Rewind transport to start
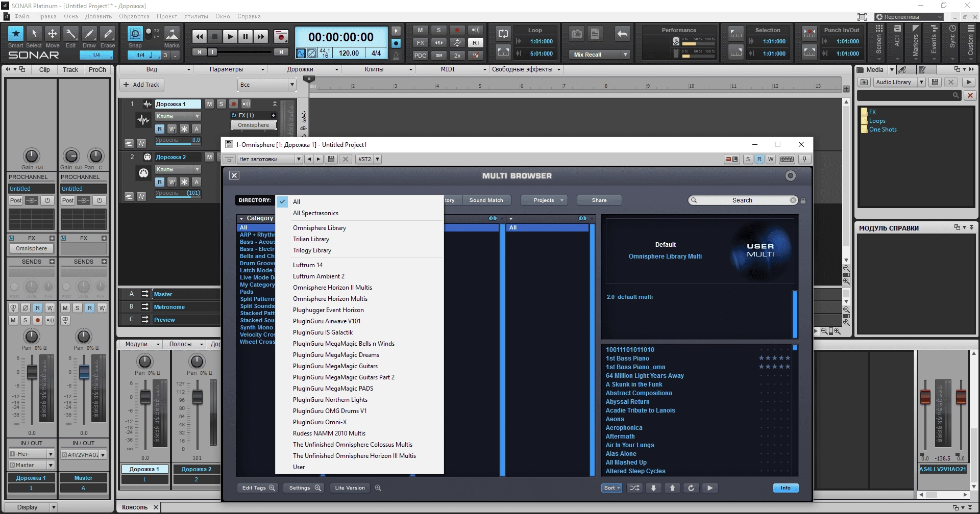980x514 pixels. click(x=200, y=37)
